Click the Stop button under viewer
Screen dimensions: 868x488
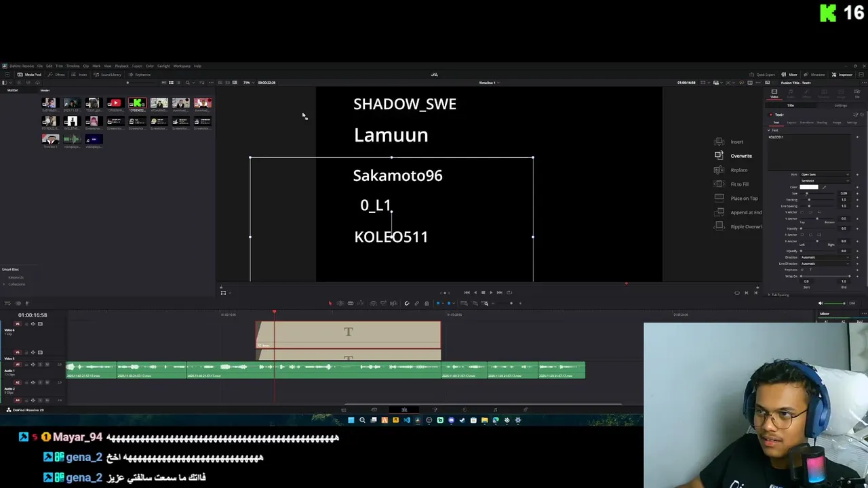pos(483,292)
